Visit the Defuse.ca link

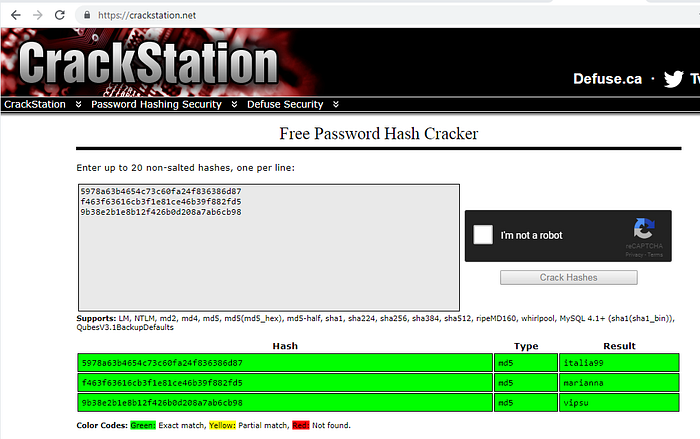tap(607, 78)
